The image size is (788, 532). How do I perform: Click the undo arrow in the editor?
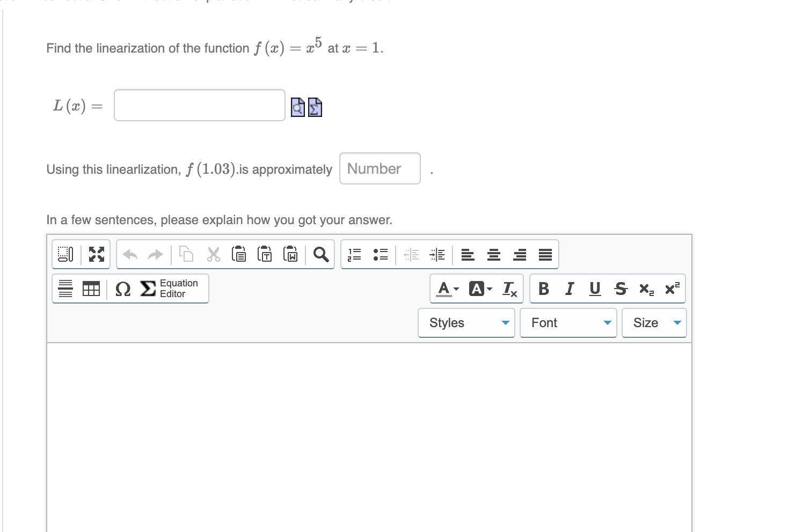pos(129,254)
